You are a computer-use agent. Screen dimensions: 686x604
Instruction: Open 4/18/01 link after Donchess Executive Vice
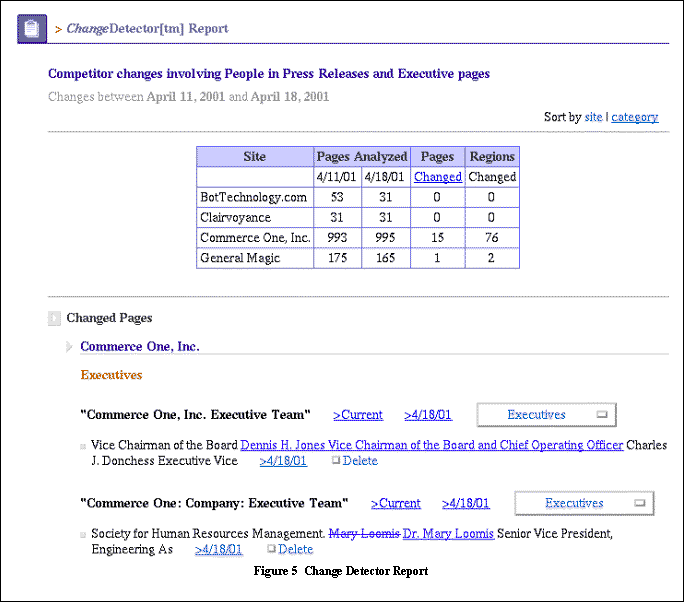point(283,461)
